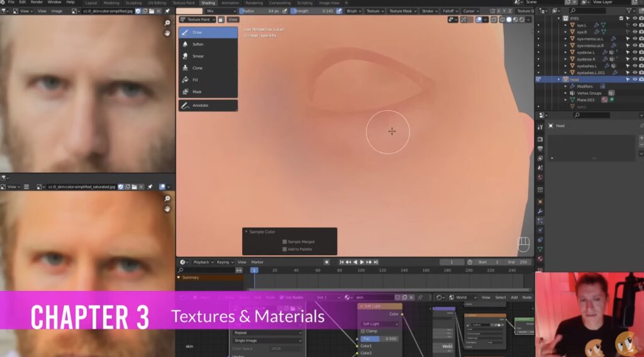Open Falloff dropdown

point(450,11)
